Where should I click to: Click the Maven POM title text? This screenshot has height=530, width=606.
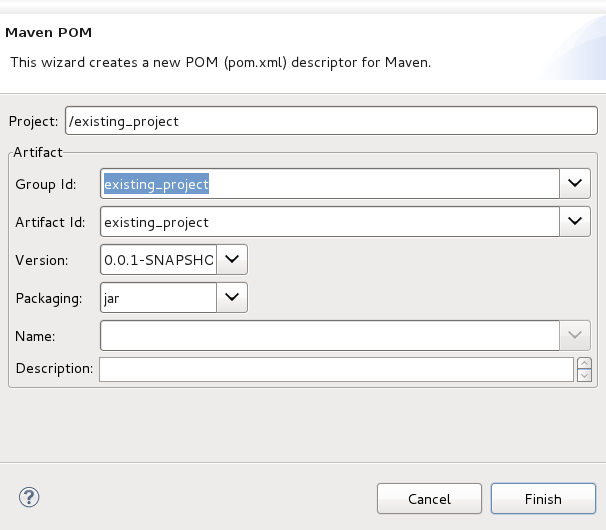pos(49,32)
